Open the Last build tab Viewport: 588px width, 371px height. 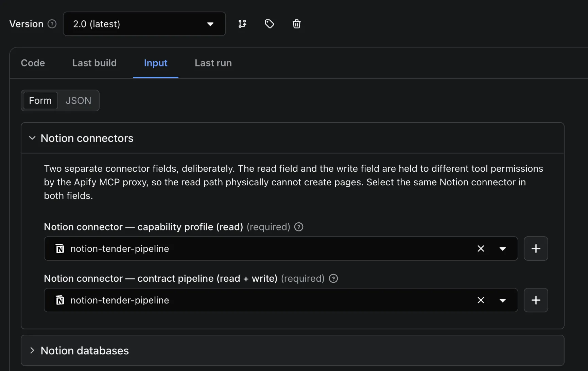pos(94,63)
